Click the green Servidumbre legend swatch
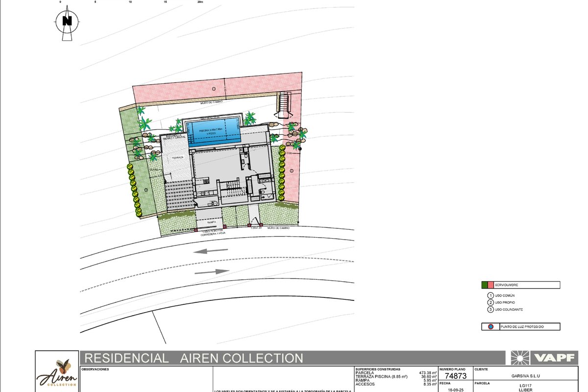 (x=485, y=285)
